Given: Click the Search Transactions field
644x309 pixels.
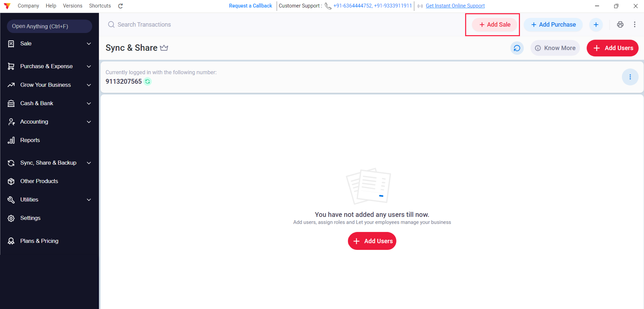Looking at the screenshot, I should 144,24.
